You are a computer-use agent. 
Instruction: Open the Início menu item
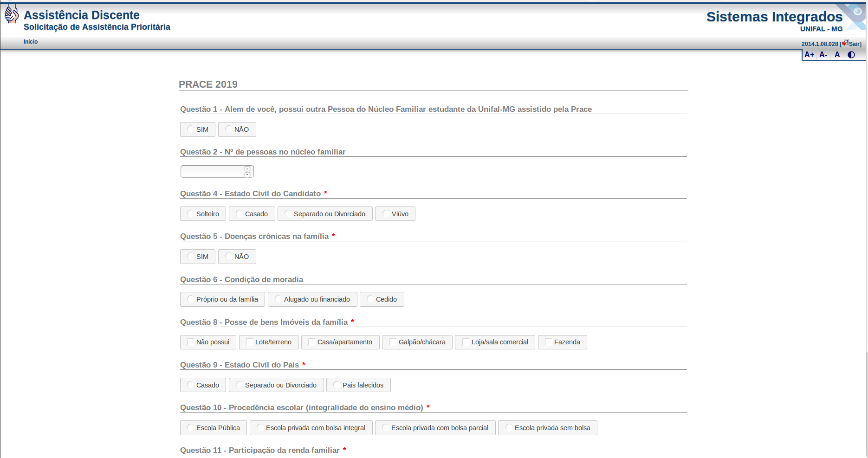pyautogui.click(x=31, y=42)
